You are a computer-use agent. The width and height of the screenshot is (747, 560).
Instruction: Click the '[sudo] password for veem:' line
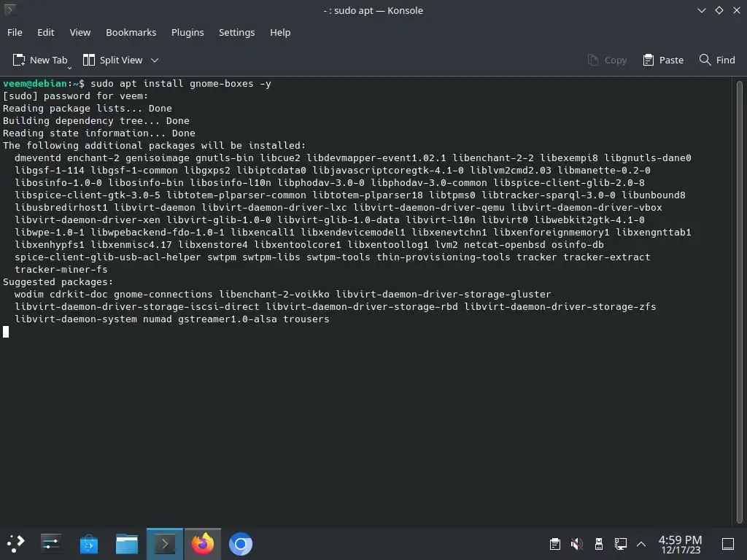coord(75,96)
